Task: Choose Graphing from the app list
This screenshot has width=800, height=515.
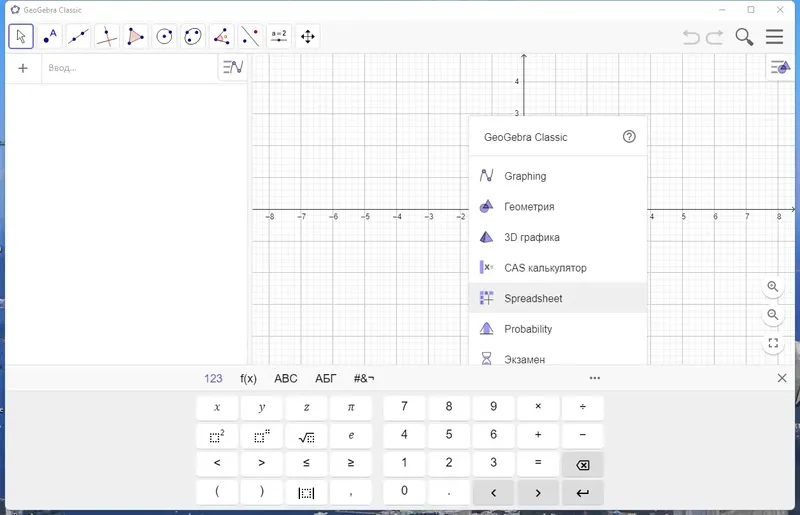Action: [558, 176]
